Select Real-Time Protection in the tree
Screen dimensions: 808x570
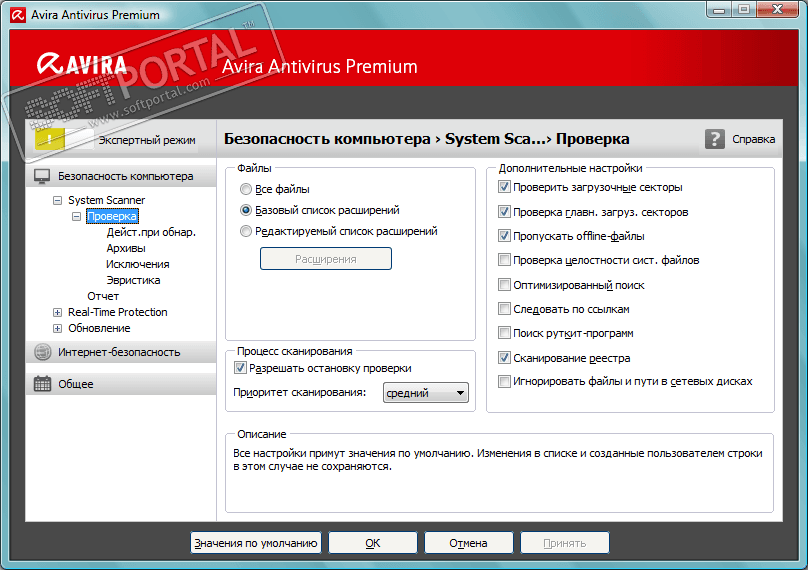point(117,312)
